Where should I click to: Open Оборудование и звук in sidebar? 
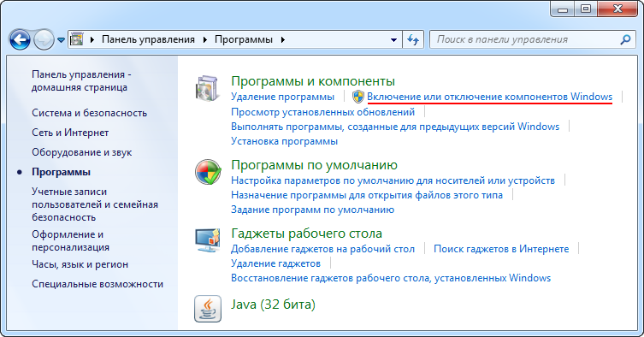coord(82,152)
